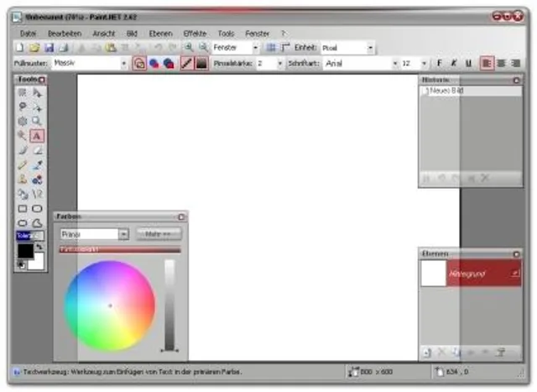Reset colors to black and white
Image resolution: width=537 pixels, height=392 pixels.
click(x=21, y=264)
